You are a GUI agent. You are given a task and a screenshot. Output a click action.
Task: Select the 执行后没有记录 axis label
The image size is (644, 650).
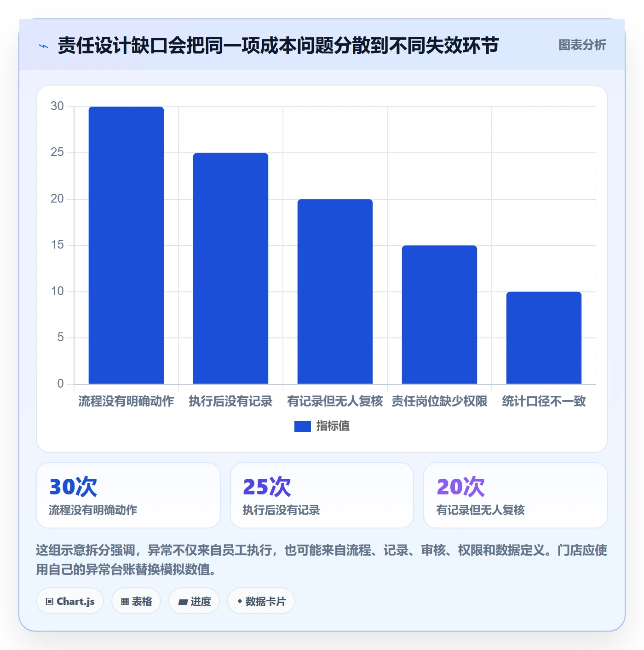[x=230, y=401]
